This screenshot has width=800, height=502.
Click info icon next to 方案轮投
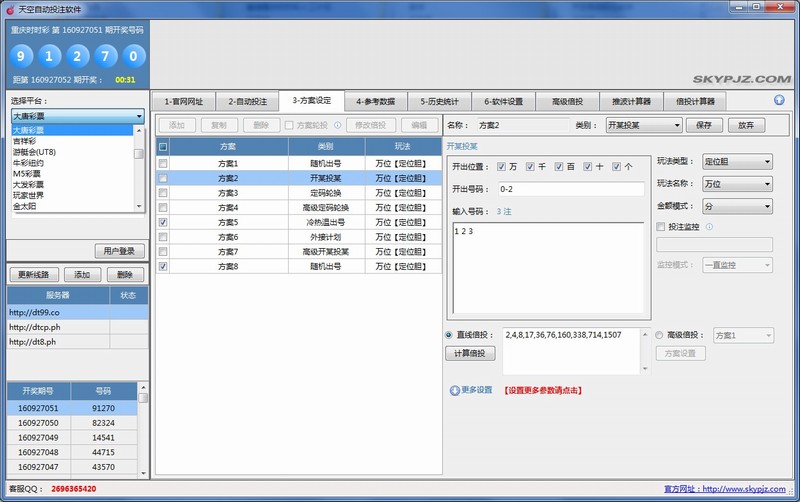coord(337,126)
